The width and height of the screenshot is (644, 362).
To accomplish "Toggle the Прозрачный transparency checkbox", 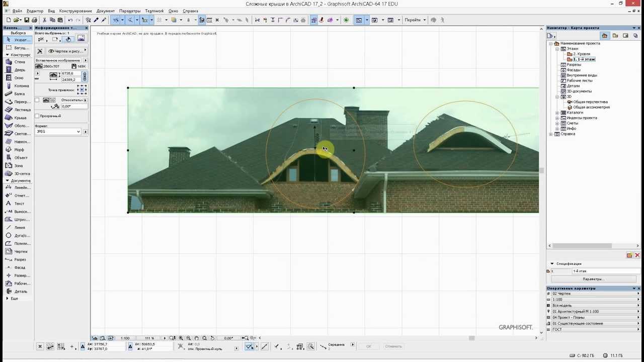I will 37,116.
